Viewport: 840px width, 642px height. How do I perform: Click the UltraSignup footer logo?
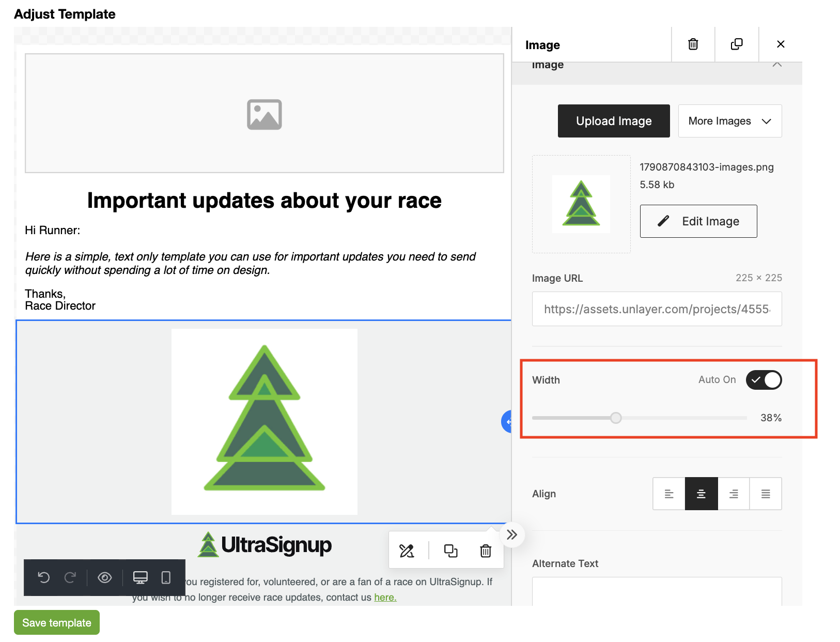(x=265, y=545)
